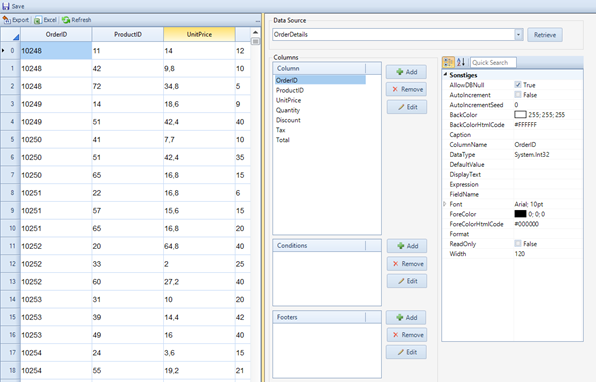596x382 pixels.
Task: Add a new condition
Action: click(x=407, y=246)
